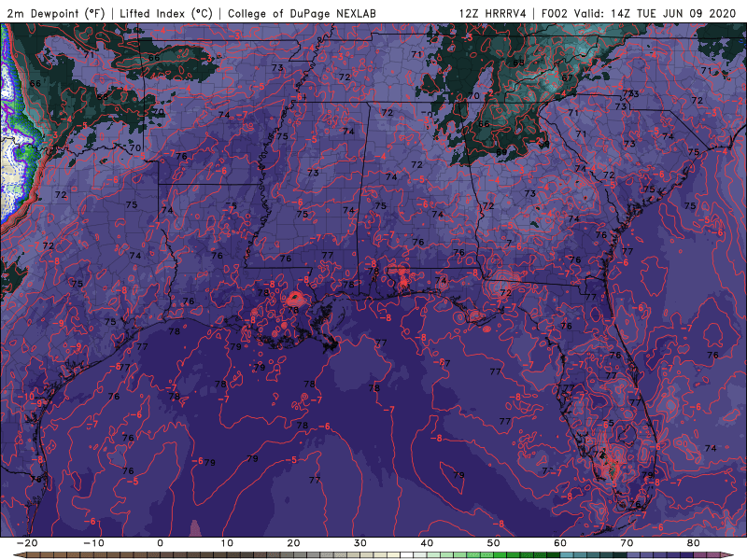Click the "-10" label below the map scale

(x=93, y=543)
